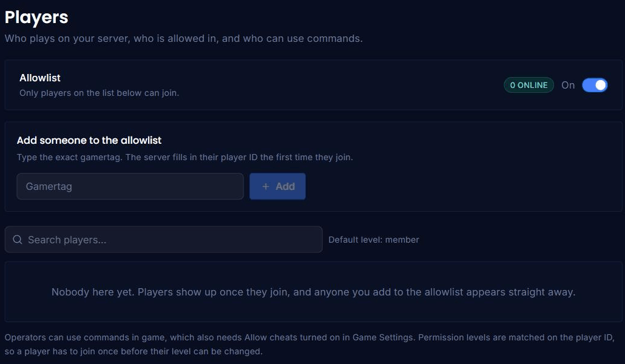Click the Nobody here yet empty message

coord(313,292)
